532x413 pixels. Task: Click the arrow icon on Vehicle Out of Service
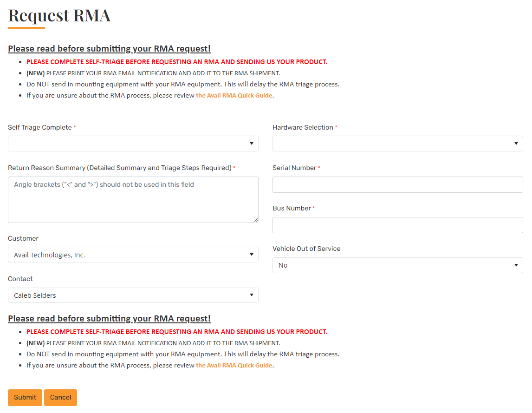516,265
